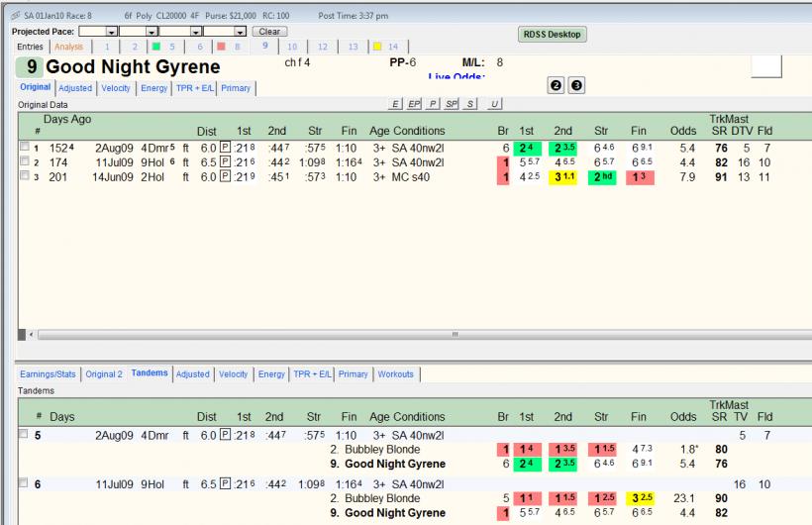
Task: Select horse tab number 6
Action: pos(200,47)
